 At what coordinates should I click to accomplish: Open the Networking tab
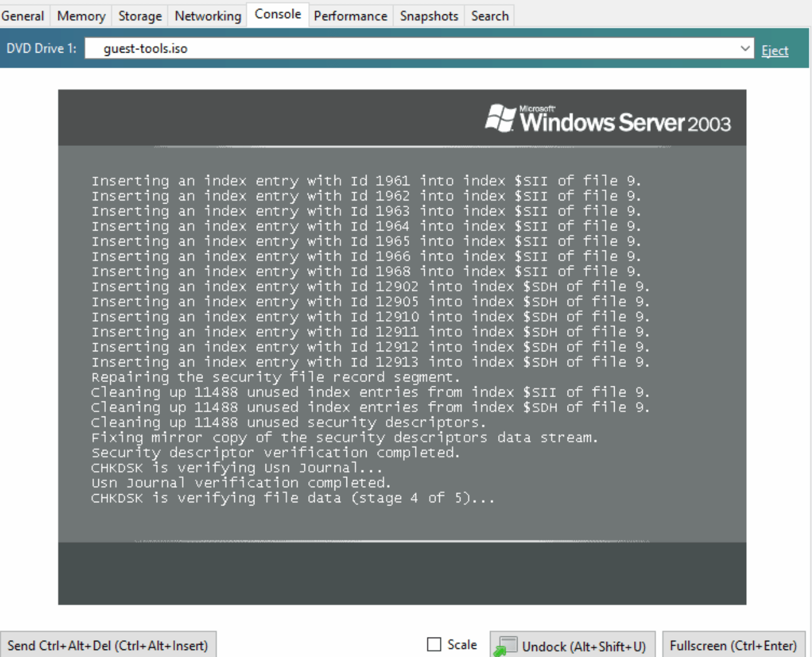[x=207, y=15]
